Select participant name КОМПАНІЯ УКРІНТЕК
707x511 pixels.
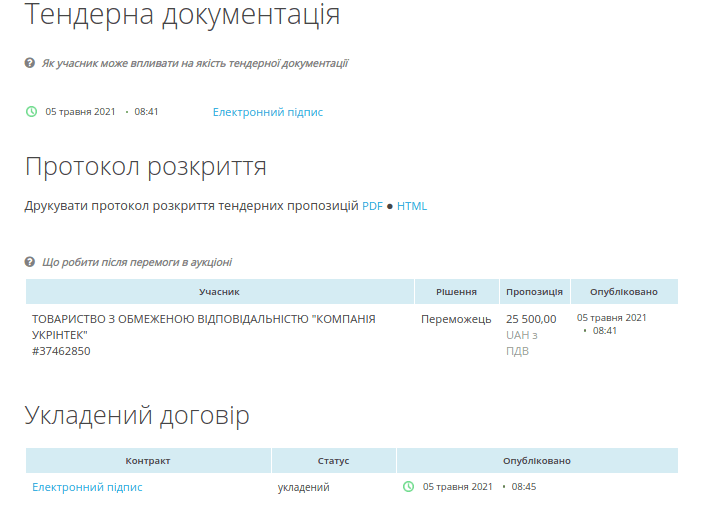tap(204, 326)
